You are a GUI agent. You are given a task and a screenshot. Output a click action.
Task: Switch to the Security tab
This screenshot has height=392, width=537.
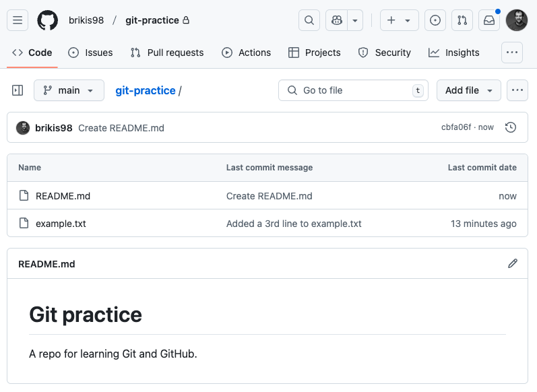click(384, 53)
